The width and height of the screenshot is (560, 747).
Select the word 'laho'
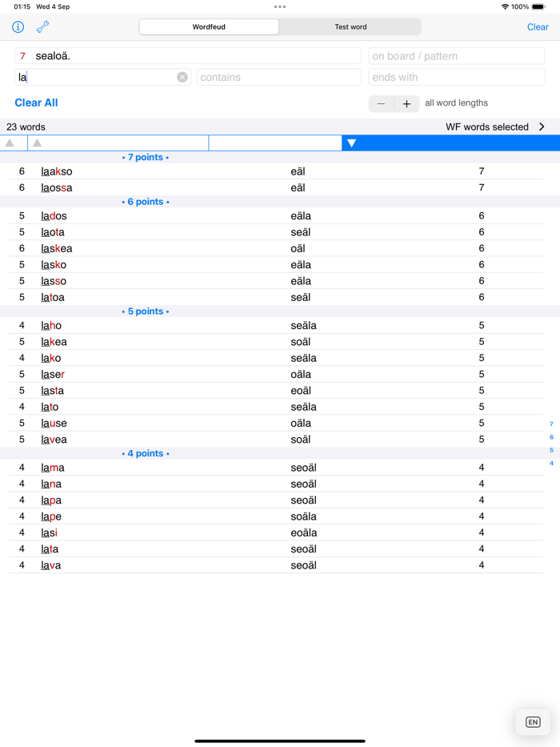pos(51,325)
